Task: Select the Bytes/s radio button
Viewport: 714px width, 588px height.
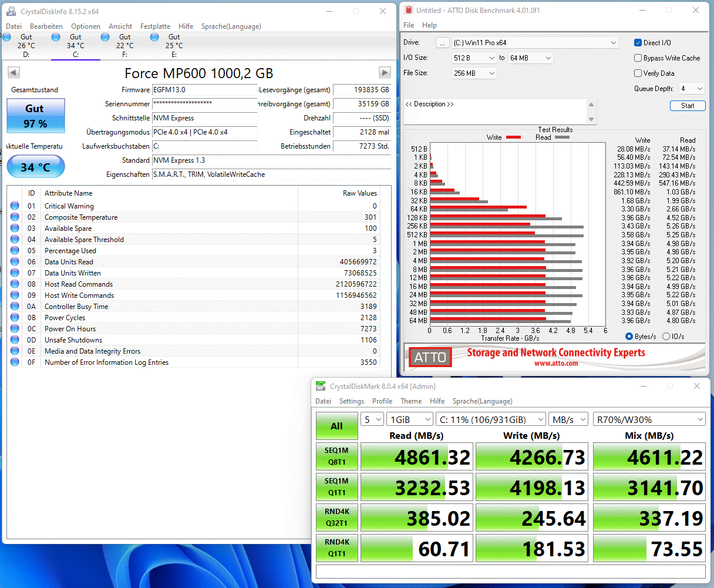Action: pyautogui.click(x=629, y=337)
